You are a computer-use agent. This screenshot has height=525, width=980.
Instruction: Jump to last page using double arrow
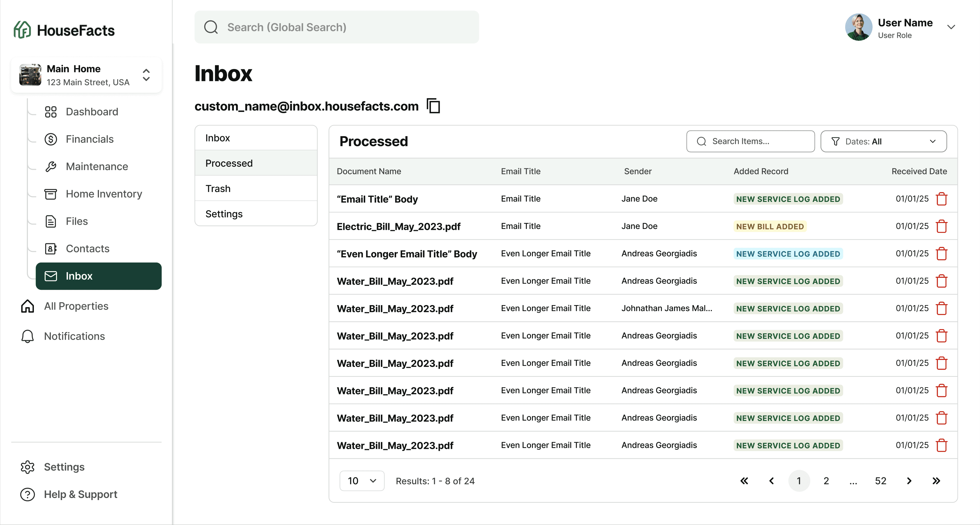tap(936, 481)
